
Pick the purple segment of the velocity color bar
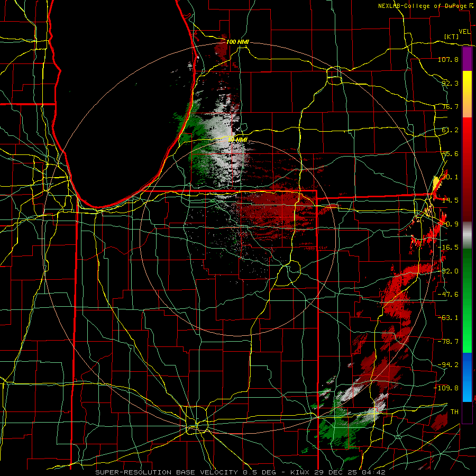[x=467, y=59]
